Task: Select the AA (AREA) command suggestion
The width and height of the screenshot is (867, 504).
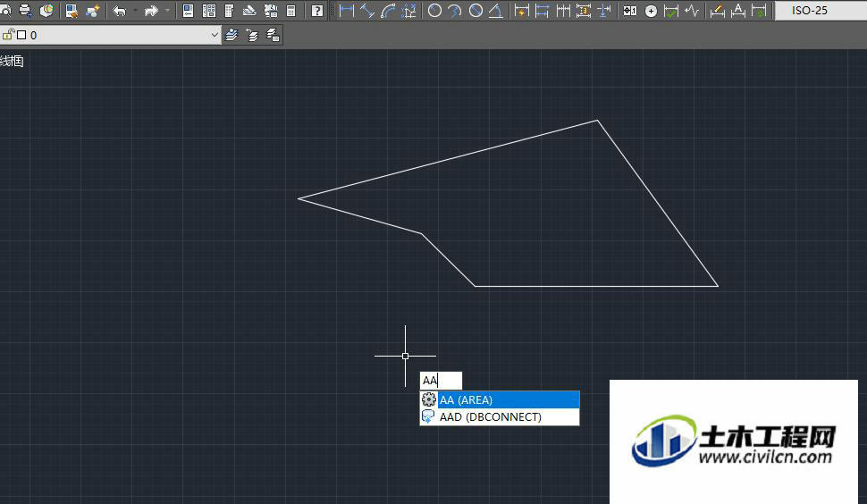Action: (x=500, y=399)
